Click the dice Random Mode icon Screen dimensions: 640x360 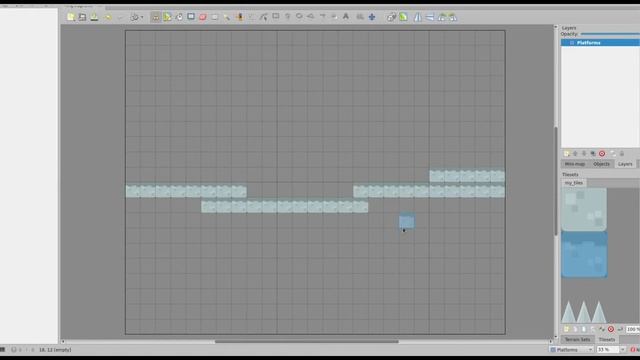391,17
